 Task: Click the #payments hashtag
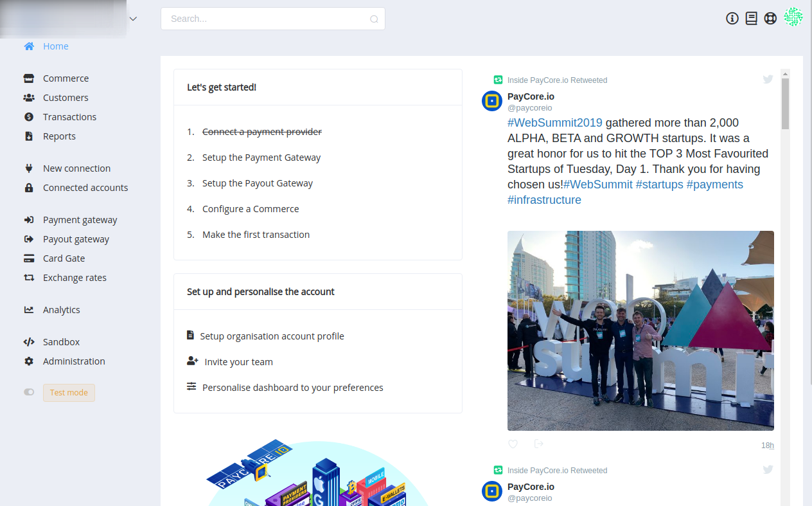(715, 185)
